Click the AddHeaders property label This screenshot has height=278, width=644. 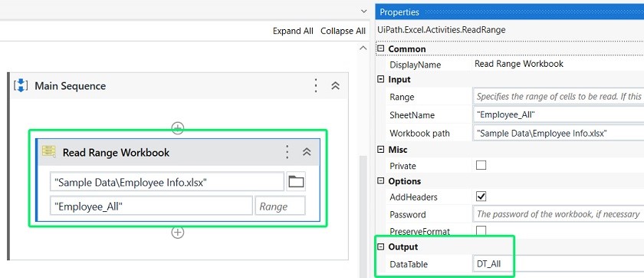(x=413, y=197)
